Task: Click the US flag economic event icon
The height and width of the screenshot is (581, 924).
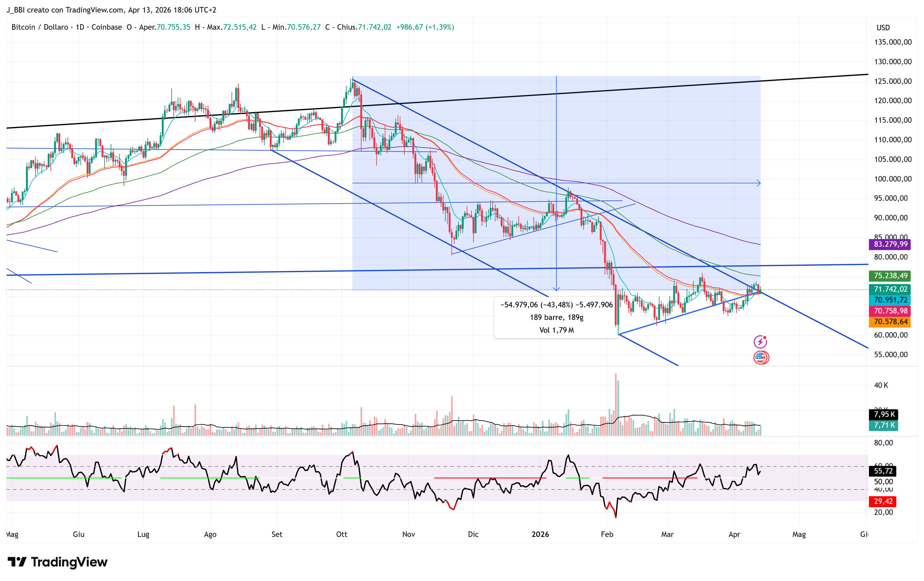Action: tap(761, 358)
